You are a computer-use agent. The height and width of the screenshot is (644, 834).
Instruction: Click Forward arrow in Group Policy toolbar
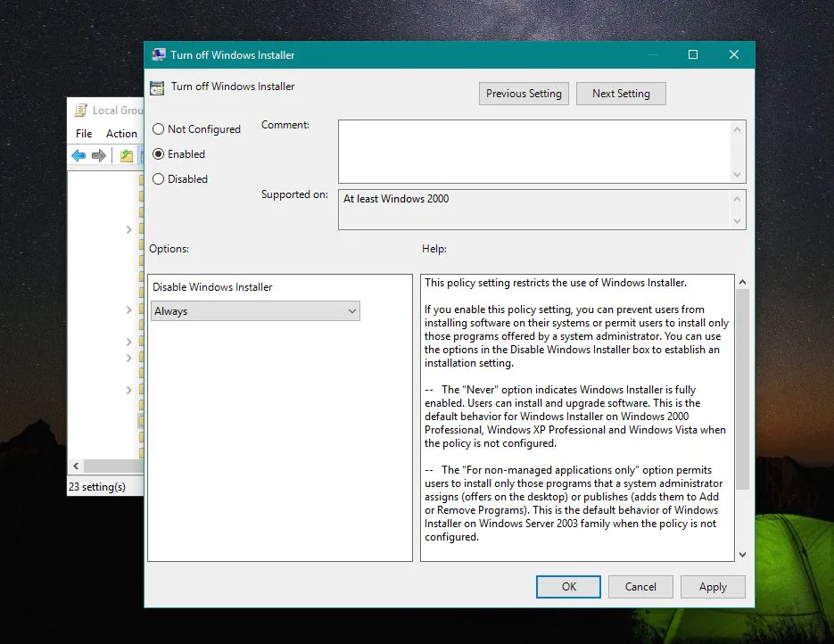click(98, 155)
